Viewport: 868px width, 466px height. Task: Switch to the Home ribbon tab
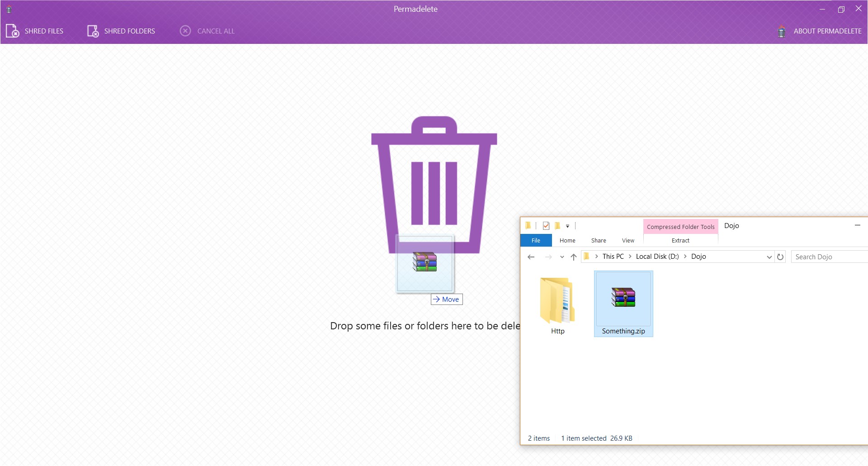point(567,241)
